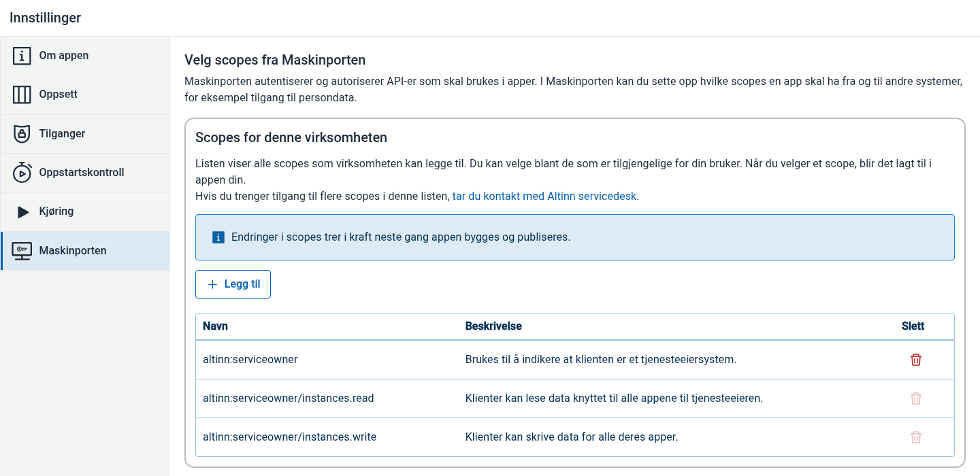Click the altinn:serviceowner scope name
Viewport: 980px width, 476px height.
point(250,359)
